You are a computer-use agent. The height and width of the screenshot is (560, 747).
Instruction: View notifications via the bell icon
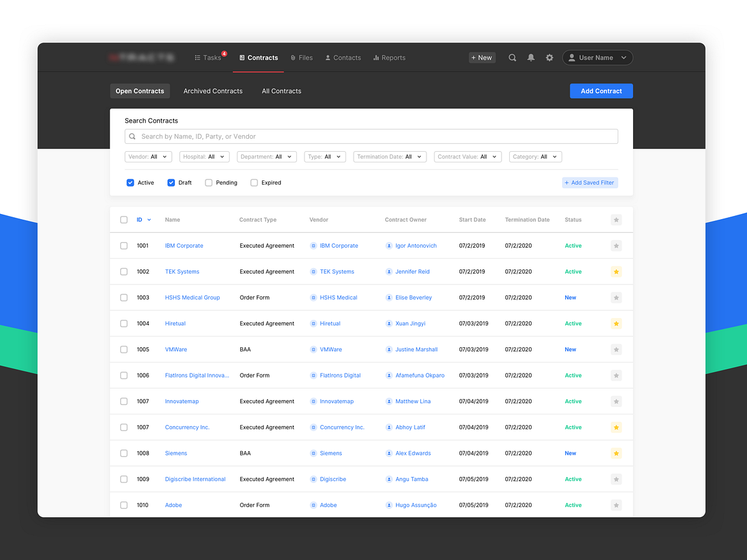tap(530, 57)
